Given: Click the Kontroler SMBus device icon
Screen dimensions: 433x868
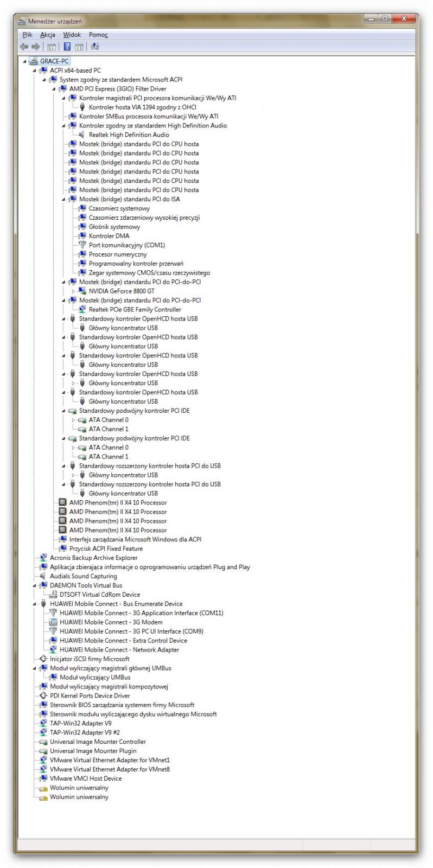Looking at the screenshot, I should tap(73, 117).
